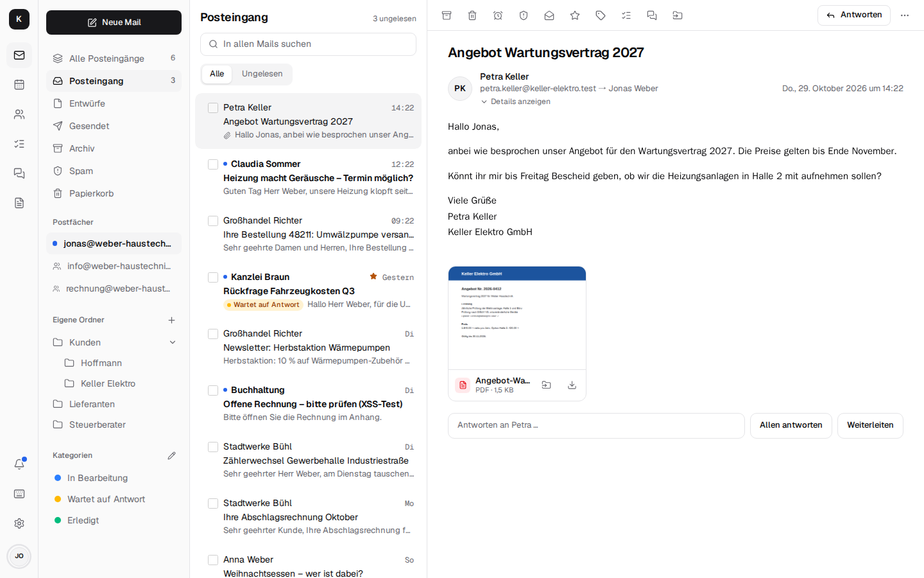The image size is (924, 578).
Task: Snooze this email using the alarm clock icon
Action: (498, 15)
